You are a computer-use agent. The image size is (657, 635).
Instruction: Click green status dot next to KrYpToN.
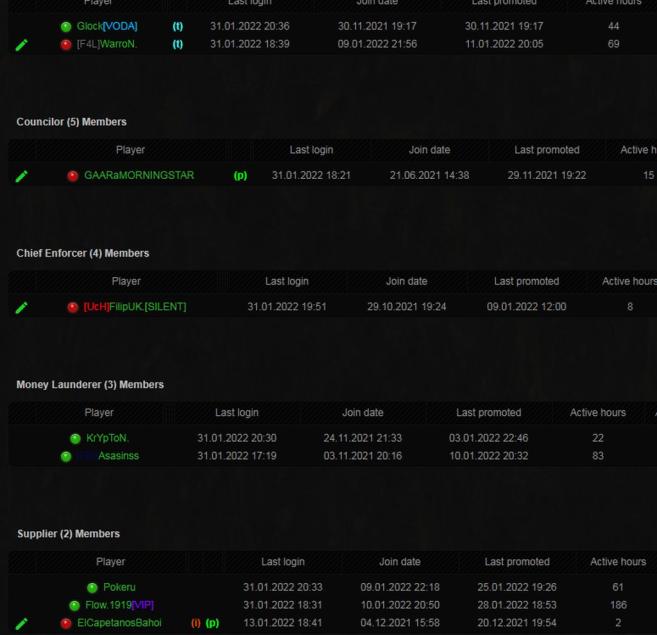tap(75, 439)
